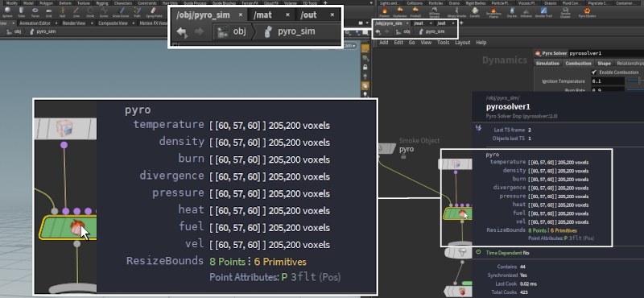644x298 pixels.
Task: Click the pyrosolver1 node name field
Action: tap(606, 53)
